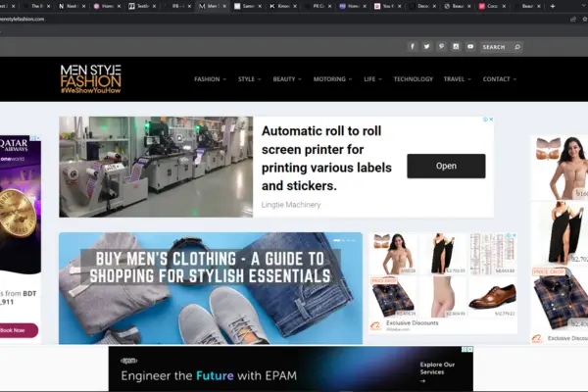Close the Men Style Fashion browser tab

pyautogui.click(x=224, y=7)
